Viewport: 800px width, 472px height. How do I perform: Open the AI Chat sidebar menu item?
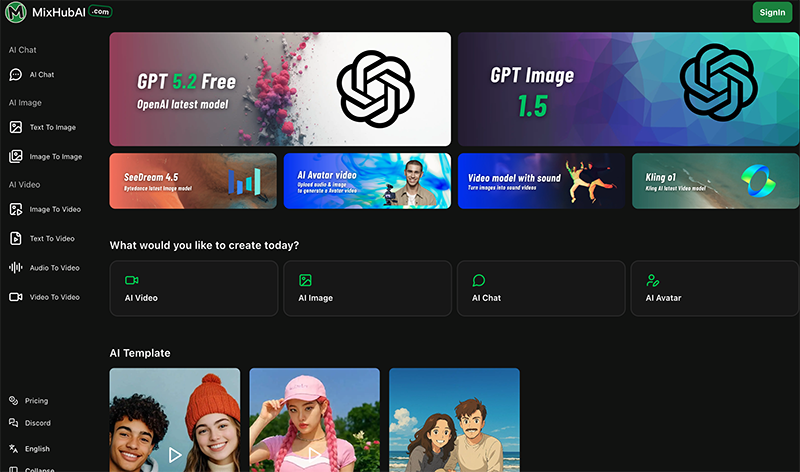pyautogui.click(x=42, y=74)
